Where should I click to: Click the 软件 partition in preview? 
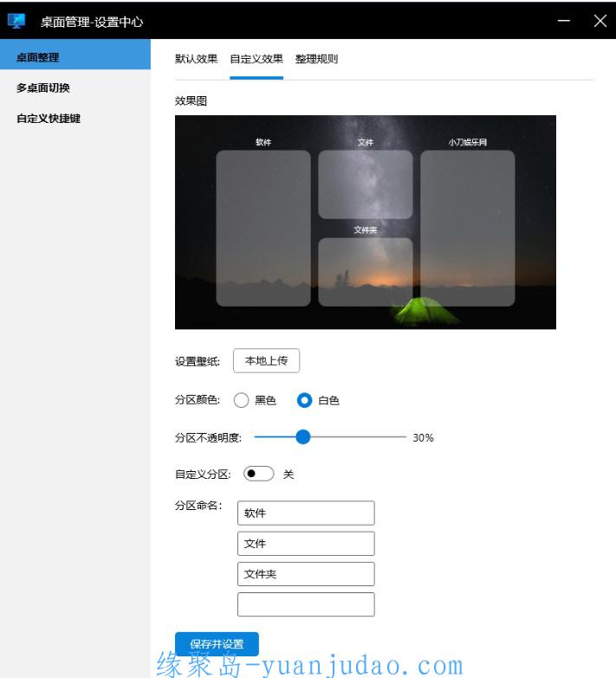[x=263, y=229]
